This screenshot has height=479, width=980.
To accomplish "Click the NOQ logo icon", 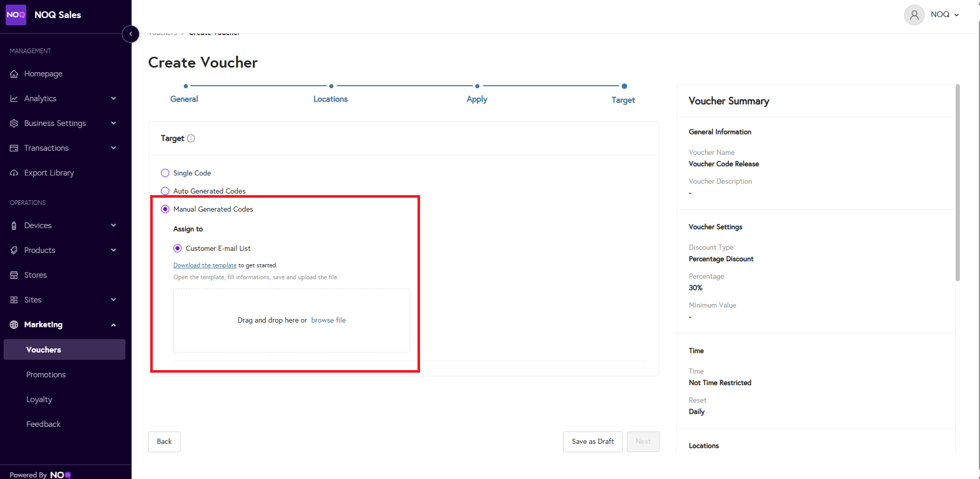I will click(x=16, y=15).
